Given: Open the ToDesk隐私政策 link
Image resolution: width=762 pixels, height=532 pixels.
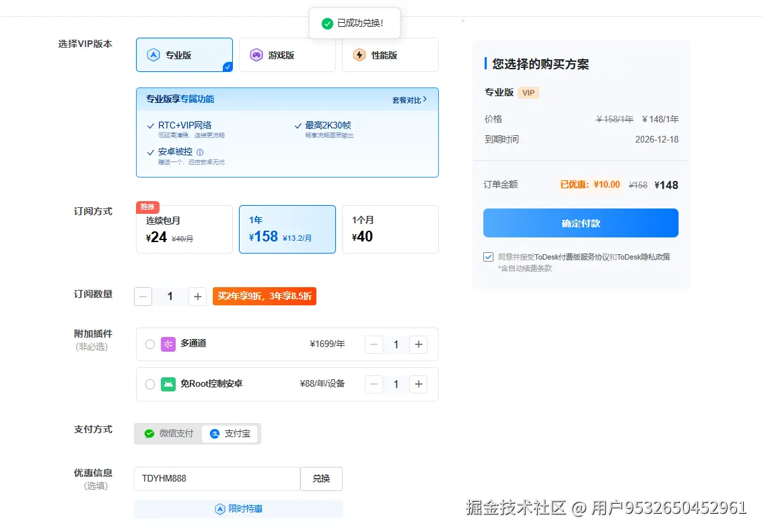Looking at the screenshot, I should 644,257.
